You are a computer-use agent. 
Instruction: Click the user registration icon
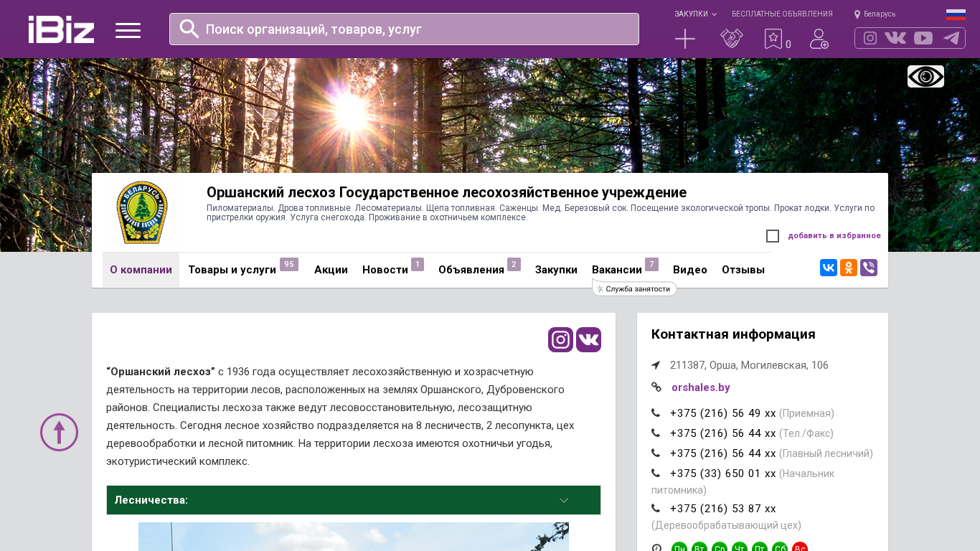click(819, 39)
